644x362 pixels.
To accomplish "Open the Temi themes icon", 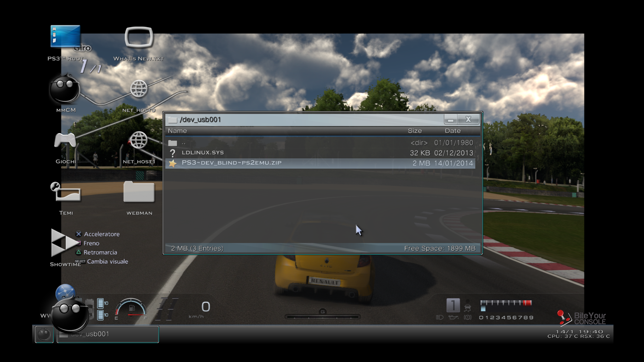I will coord(66,192).
